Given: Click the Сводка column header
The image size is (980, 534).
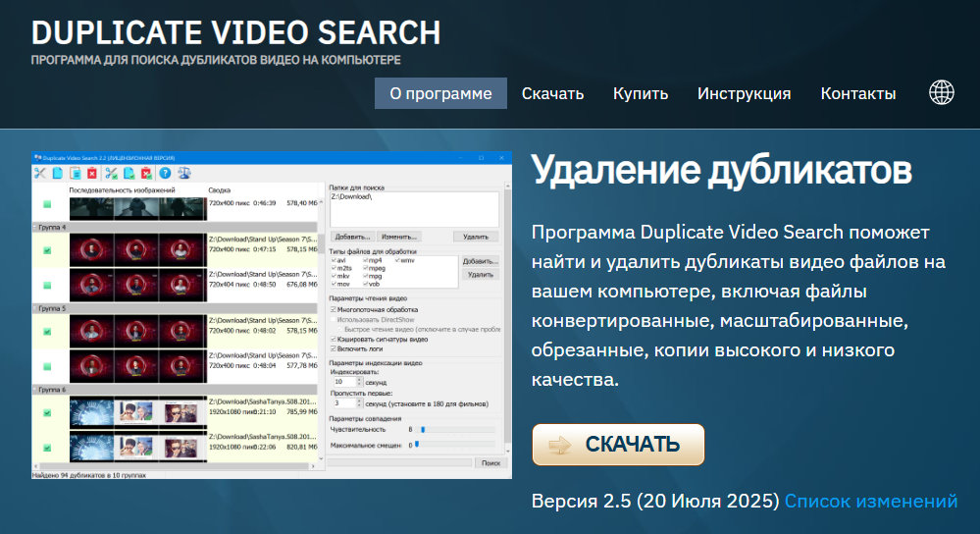Looking at the screenshot, I should tap(220, 190).
